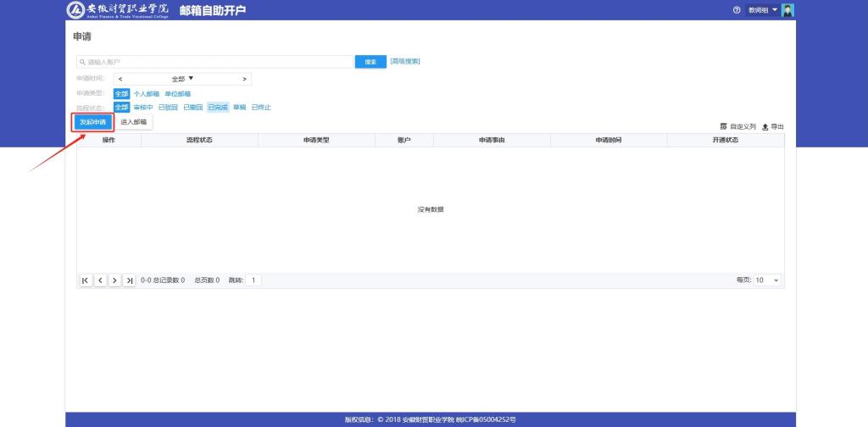Go to first page of results

pos(86,280)
